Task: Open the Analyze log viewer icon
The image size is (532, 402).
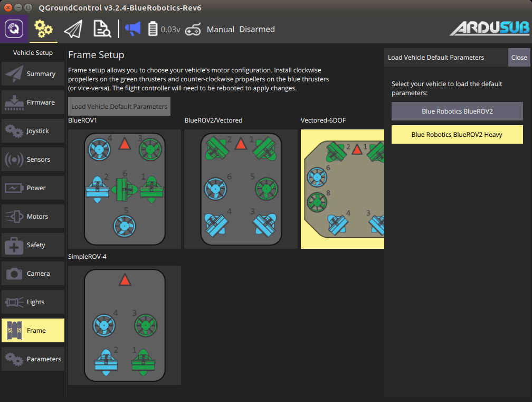Action: point(101,29)
